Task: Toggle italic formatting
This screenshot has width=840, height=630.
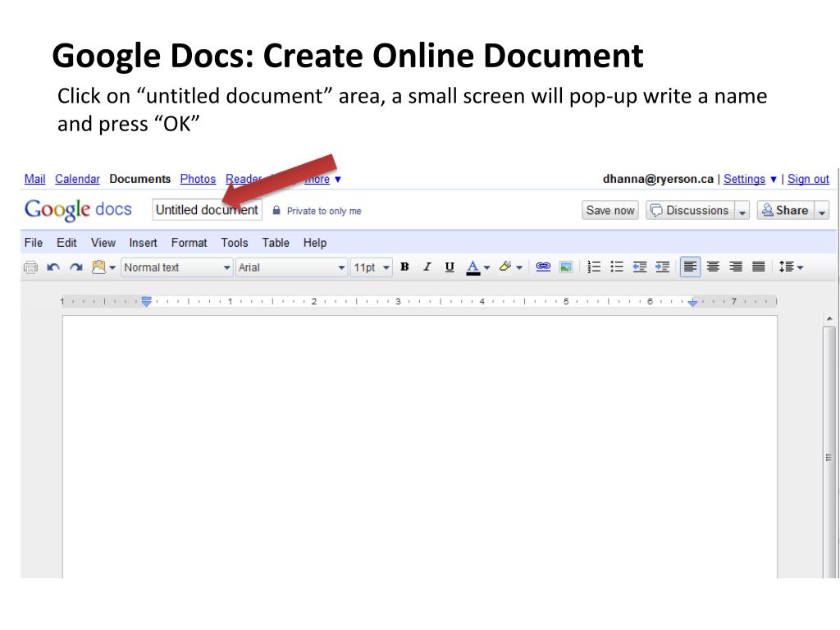Action: coord(427,267)
